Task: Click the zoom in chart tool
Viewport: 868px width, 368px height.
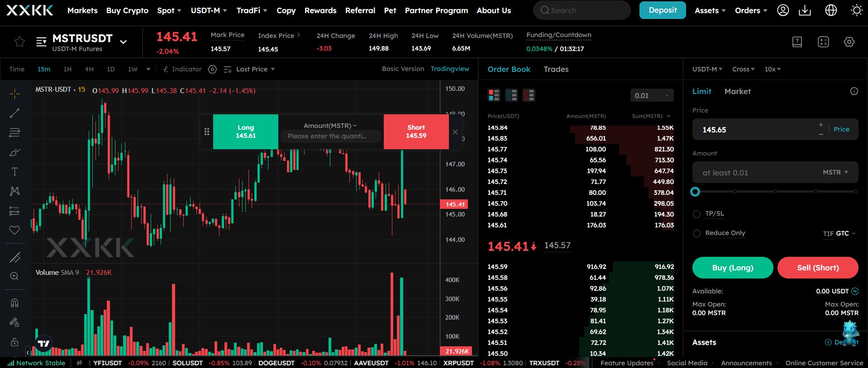Action: pyautogui.click(x=14, y=276)
